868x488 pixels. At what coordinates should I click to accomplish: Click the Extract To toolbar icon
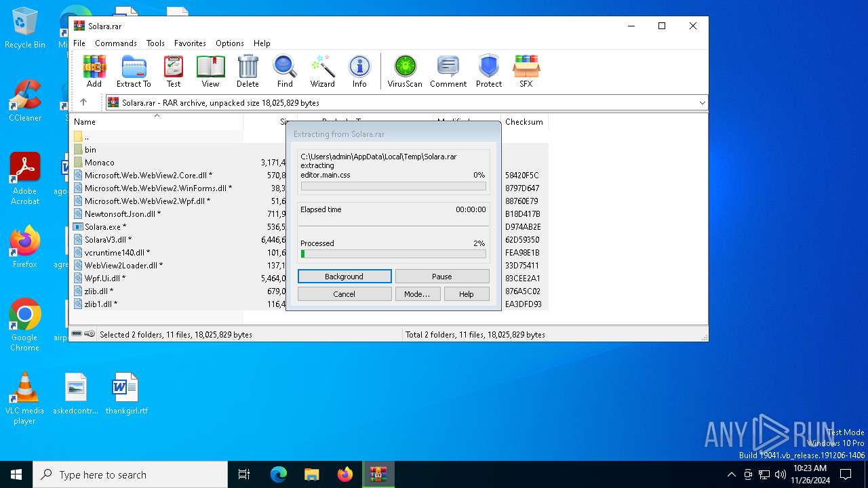coord(134,71)
